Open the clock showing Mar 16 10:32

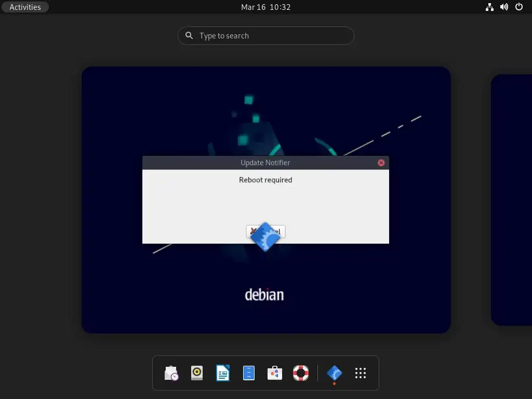265,7
